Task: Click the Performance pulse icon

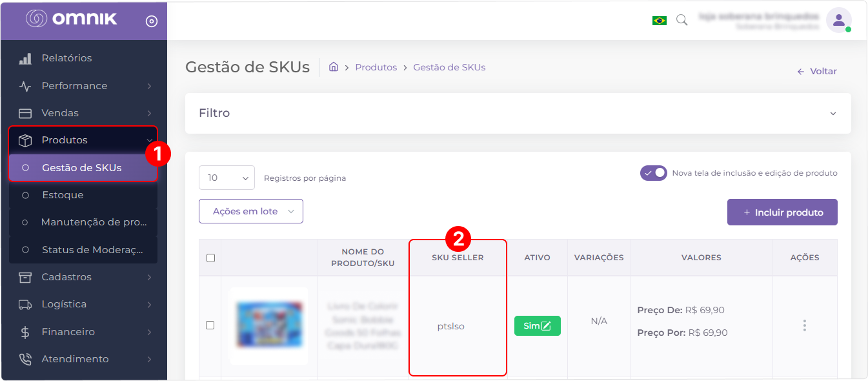Action: pos(25,86)
